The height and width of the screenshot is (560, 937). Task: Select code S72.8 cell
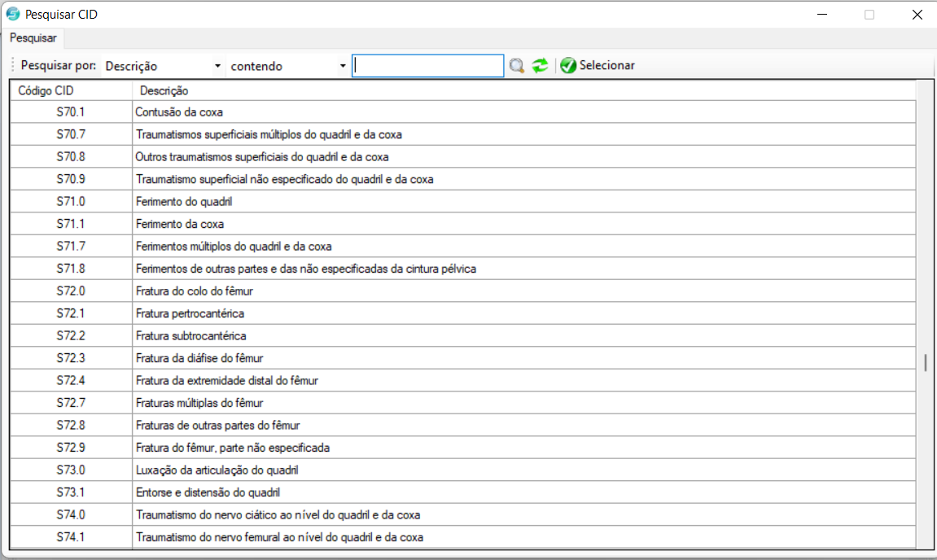click(71, 425)
